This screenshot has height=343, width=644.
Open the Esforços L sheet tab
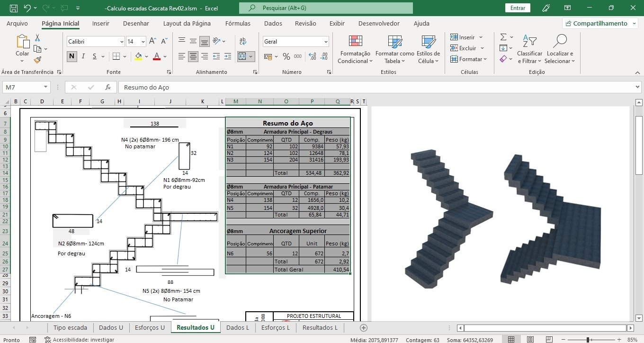coord(275,327)
